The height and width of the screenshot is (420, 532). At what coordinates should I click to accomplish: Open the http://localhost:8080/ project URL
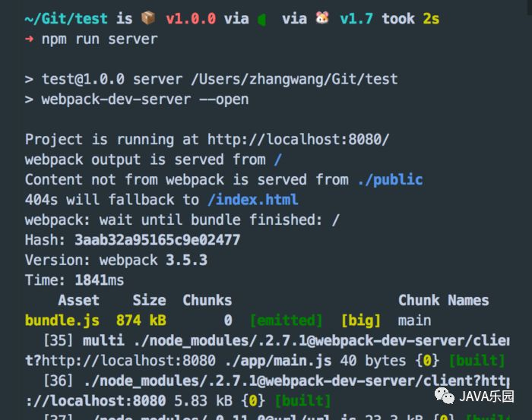298,139
